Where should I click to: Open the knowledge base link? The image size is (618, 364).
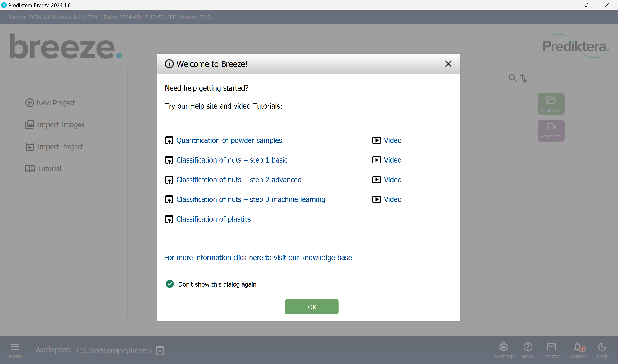(x=258, y=258)
